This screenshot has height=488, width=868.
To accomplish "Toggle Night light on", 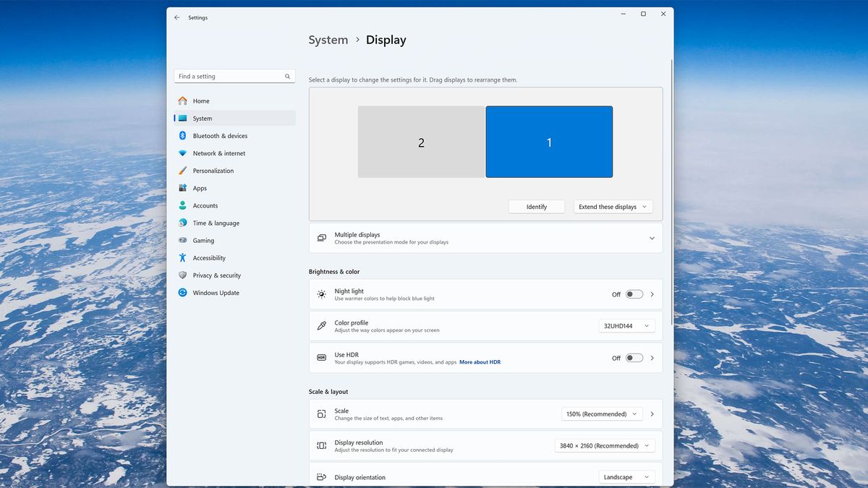I will 634,294.
